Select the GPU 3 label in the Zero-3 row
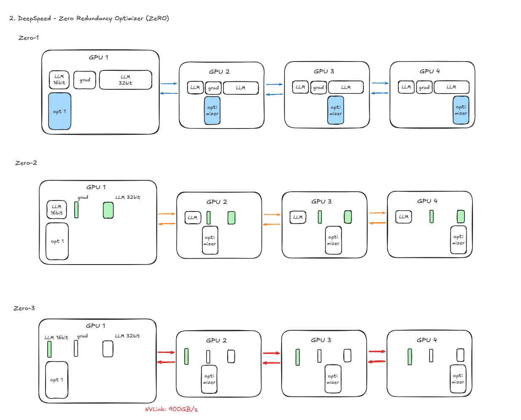This screenshot has height=420, width=521. coord(321,340)
